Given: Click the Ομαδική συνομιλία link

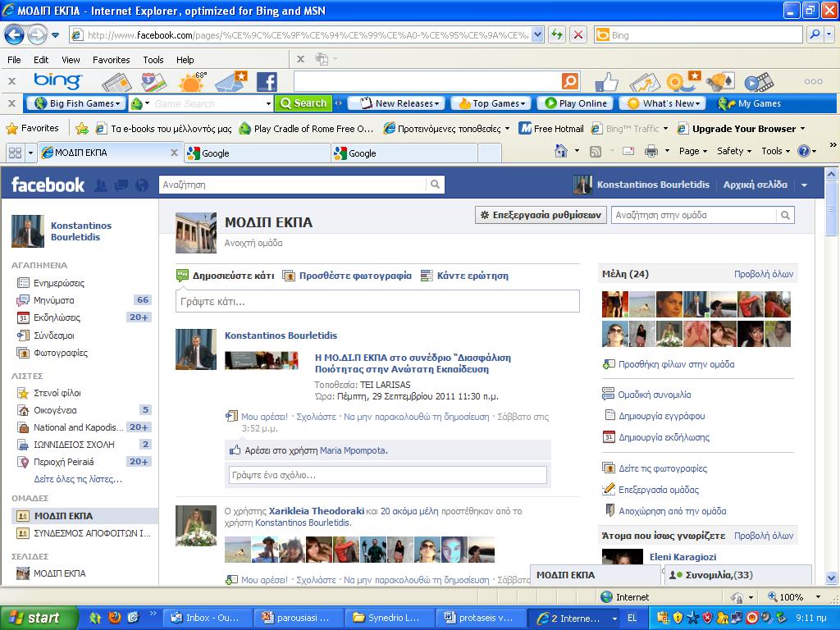Looking at the screenshot, I should [654, 395].
